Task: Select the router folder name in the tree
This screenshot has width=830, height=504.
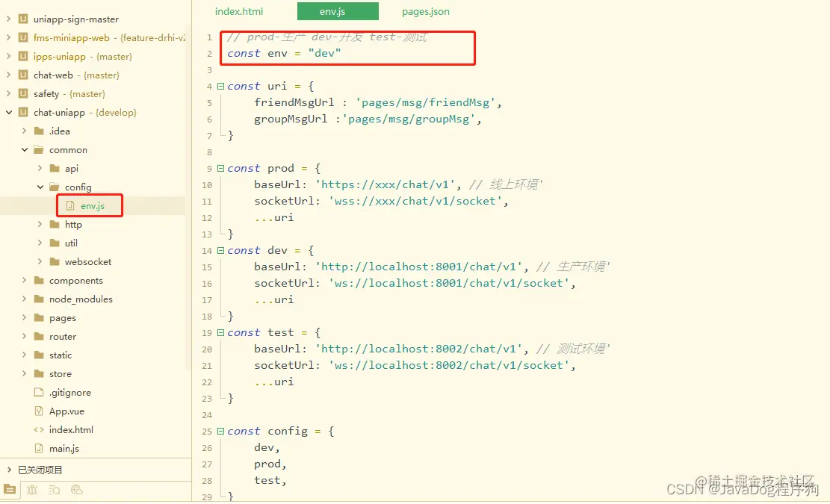Action: (x=63, y=336)
